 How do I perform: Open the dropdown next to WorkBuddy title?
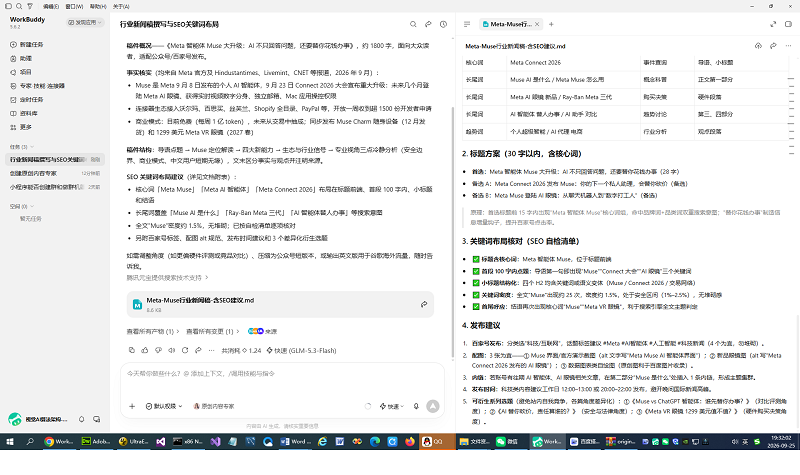click(x=85, y=22)
